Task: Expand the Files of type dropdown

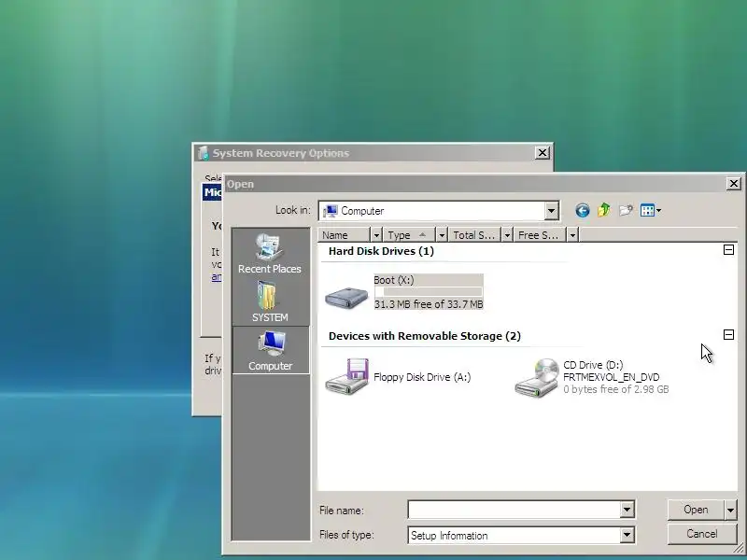Action: click(x=627, y=535)
